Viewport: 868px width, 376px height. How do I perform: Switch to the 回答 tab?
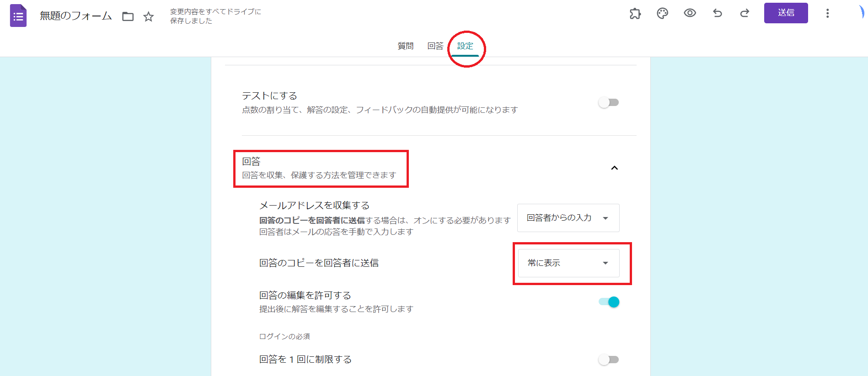(435, 46)
